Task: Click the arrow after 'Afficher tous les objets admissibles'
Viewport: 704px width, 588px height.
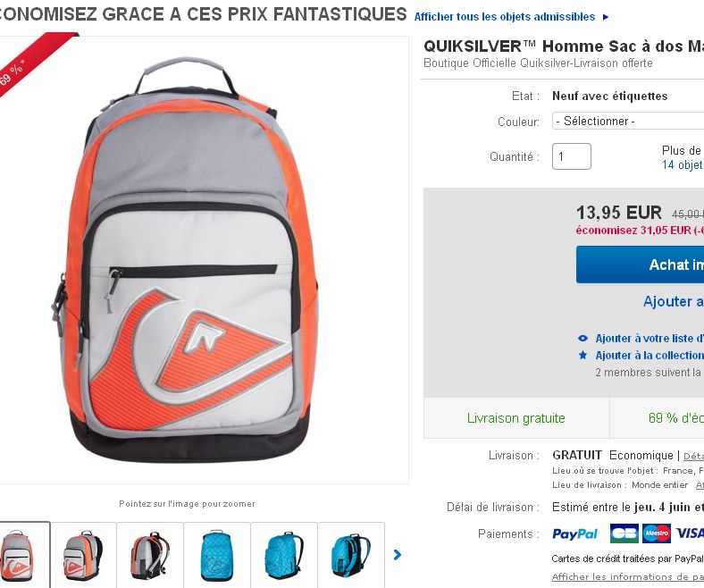Action: (606, 17)
